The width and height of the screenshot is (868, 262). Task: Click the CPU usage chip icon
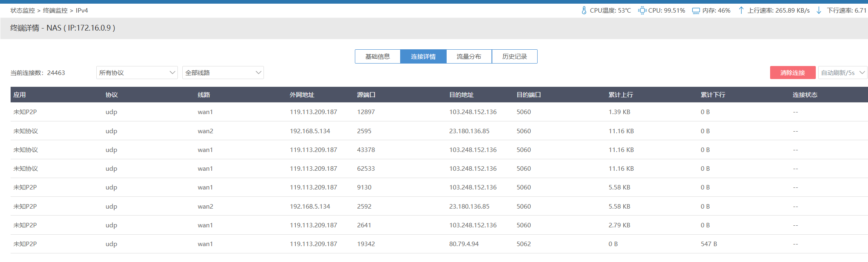point(642,11)
